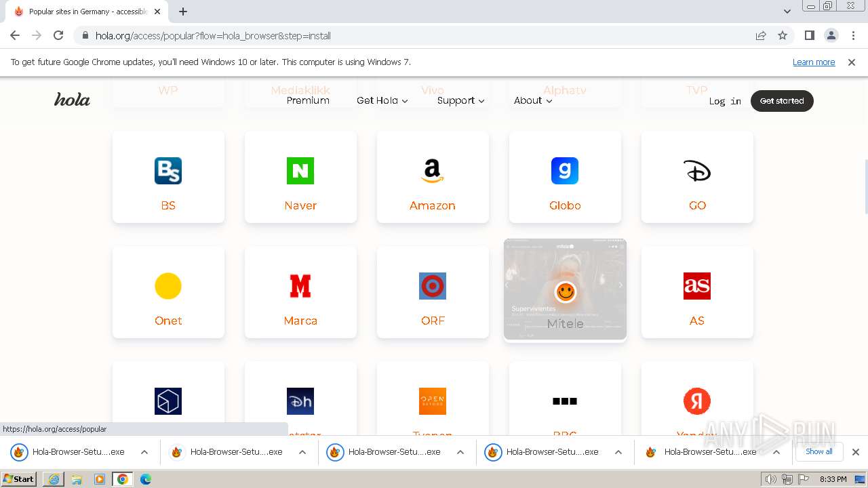The image size is (868, 488).
Task: Click the orange Open logo tile
Action: 433,401
